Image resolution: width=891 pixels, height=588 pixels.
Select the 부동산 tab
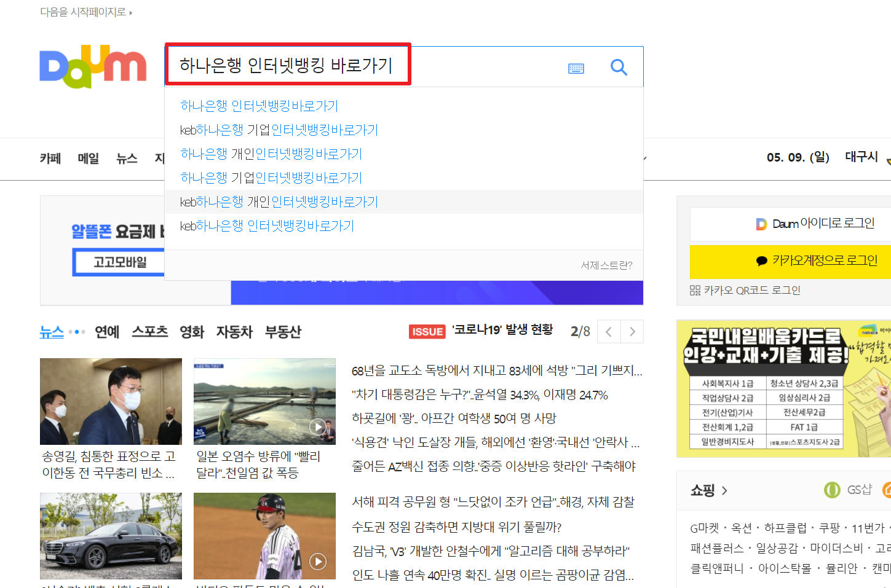point(283,332)
